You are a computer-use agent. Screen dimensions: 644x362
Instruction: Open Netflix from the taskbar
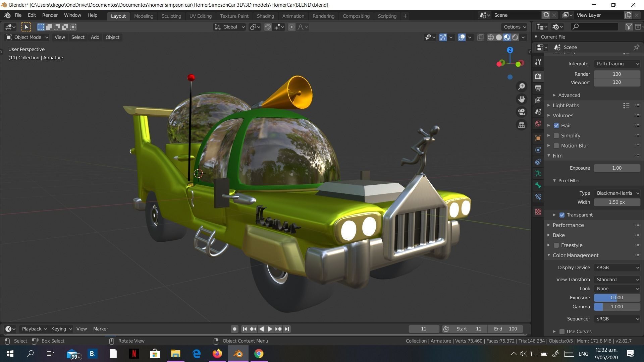pyautogui.click(x=134, y=354)
